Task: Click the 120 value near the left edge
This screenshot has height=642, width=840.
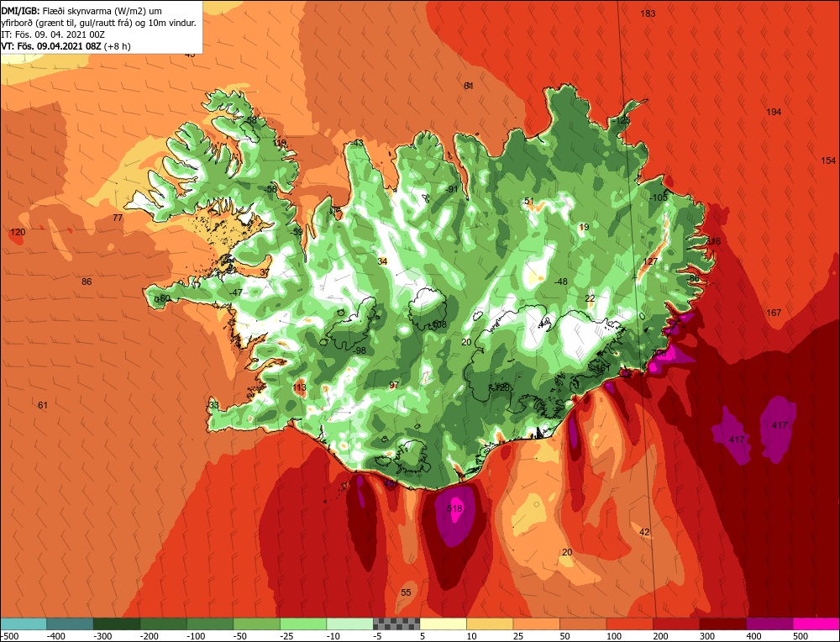Action: [x=18, y=232]
